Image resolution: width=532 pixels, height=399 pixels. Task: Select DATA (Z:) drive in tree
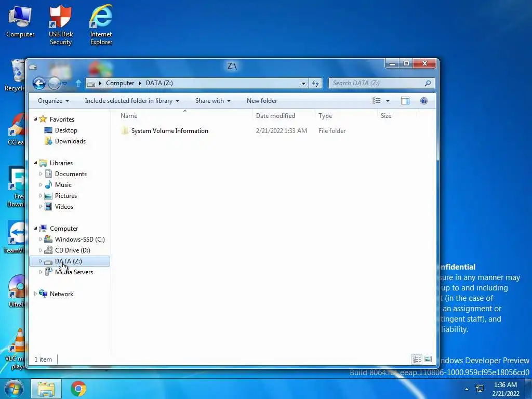[70, 261]
